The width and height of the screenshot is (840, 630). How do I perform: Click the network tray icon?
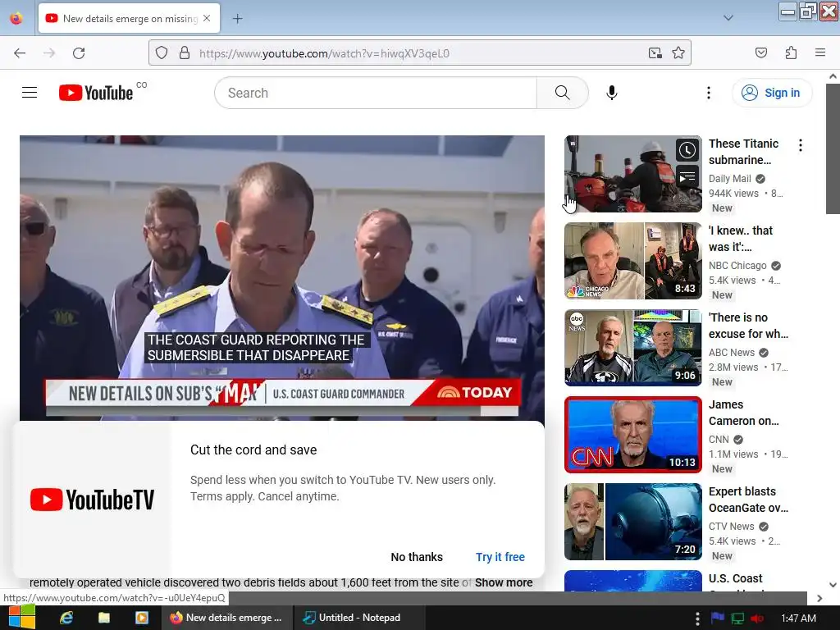737,619
